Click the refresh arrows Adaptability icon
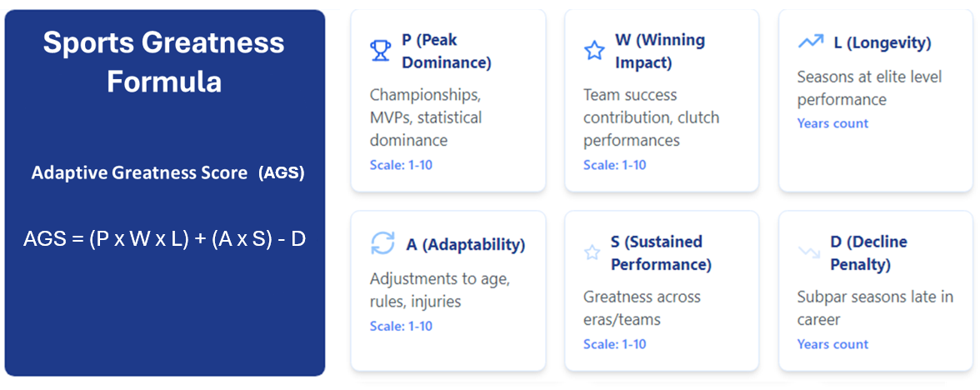The image size is (980, 390). point(382,243)
